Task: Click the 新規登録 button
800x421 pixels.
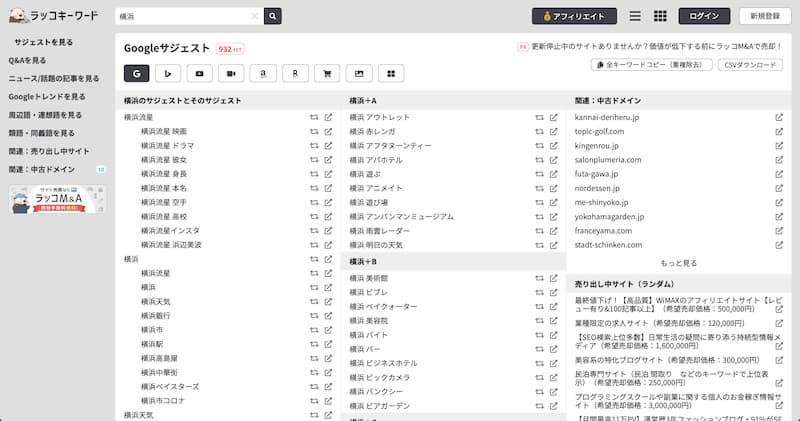Action: [765, 16]
